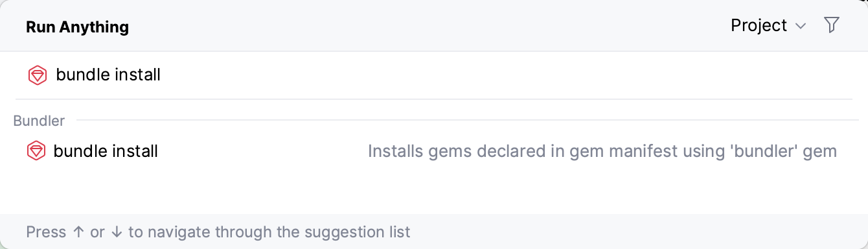Click the down arrow symbol in footer hint
Image resolution: width=868 pixels, height=249 pixels.
click(117, 232)
